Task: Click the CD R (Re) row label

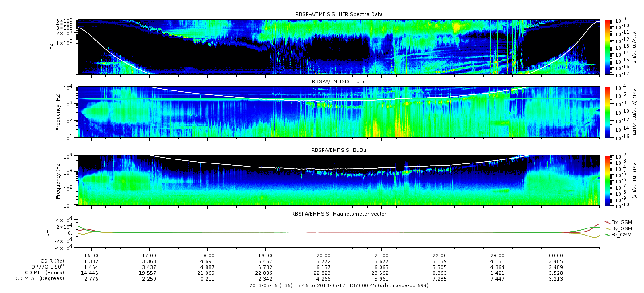Action: pos(48,261)
